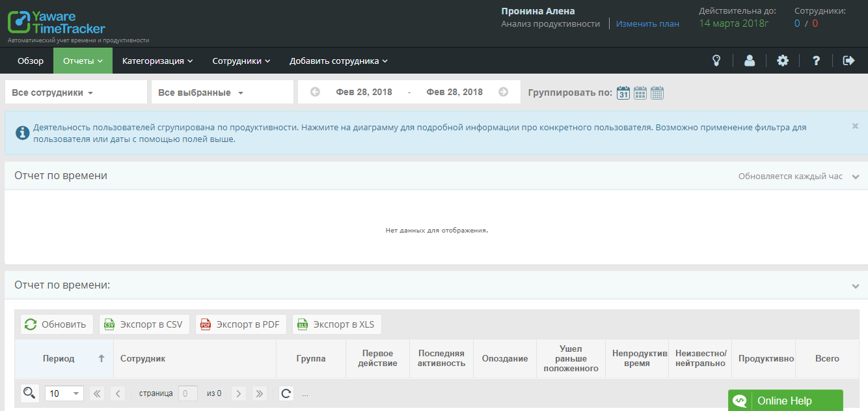Click the magnifier search icon in table footer
This screenshot has width=868, height=411.
pyautogui.click(x=29, y=393)
